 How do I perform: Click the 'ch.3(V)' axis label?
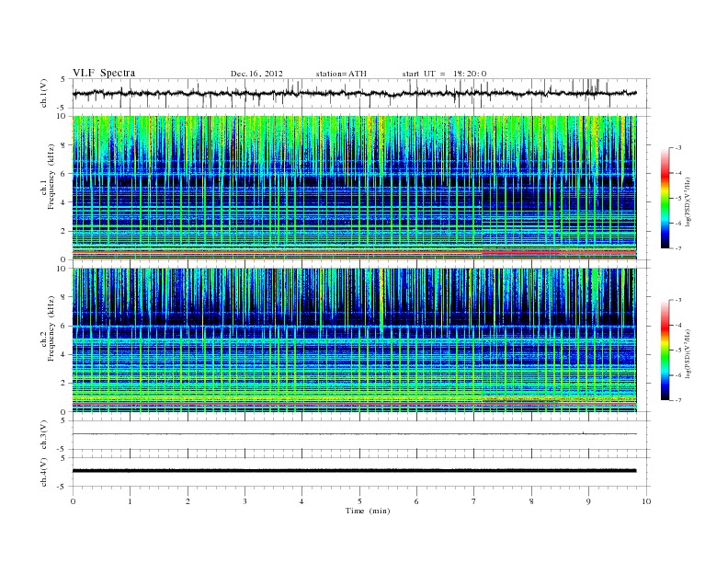(x=44, y=434)
